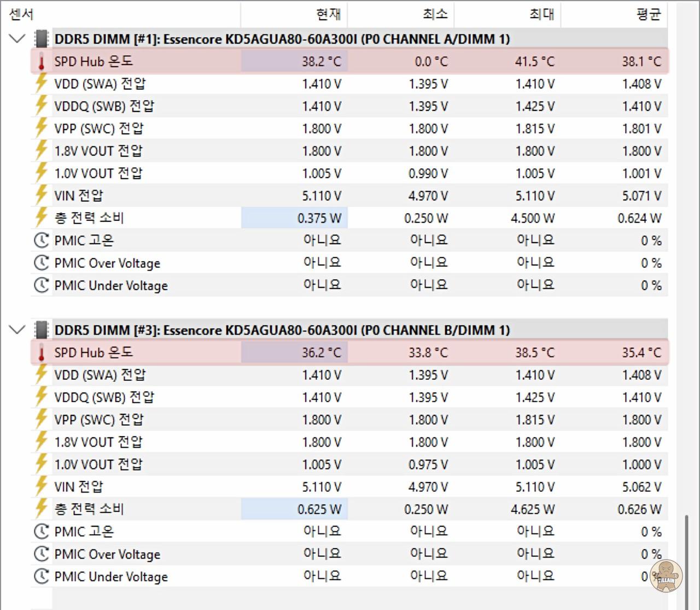Click the memory chip icon for DDR5 DIMM [#3]
This screenshot has width=700, height=610.
pyautogui.click(x=41, y=330)
